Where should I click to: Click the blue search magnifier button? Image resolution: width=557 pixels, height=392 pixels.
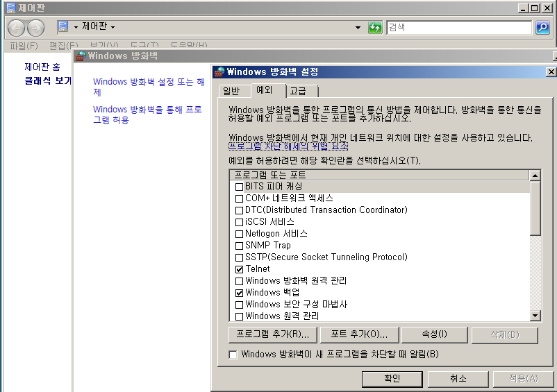click(x=542, y=27)
